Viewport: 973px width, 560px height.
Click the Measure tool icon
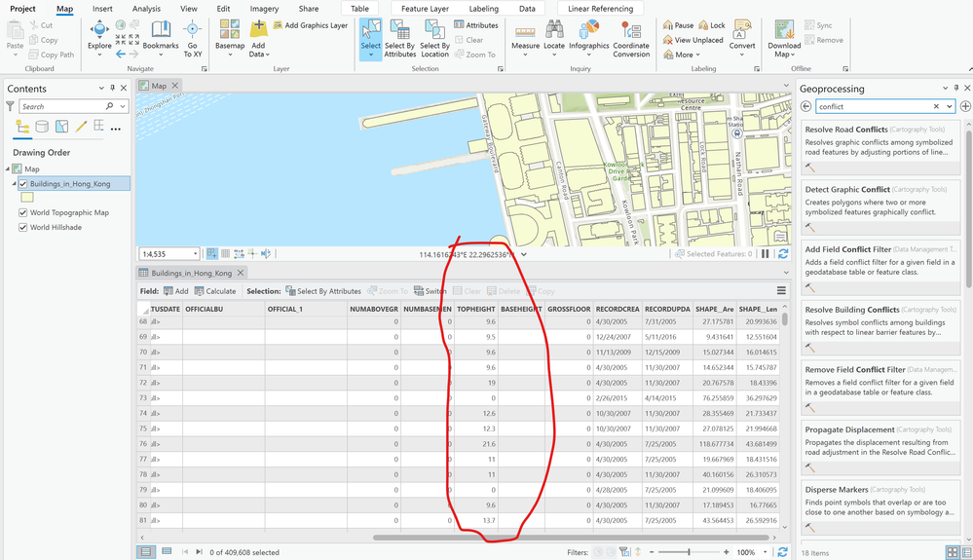coord(525,30)
